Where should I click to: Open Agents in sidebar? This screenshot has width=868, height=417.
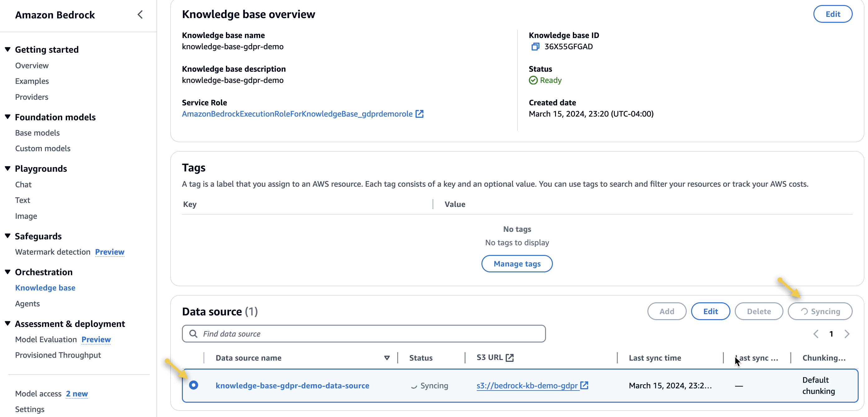[x=27, y=303]
